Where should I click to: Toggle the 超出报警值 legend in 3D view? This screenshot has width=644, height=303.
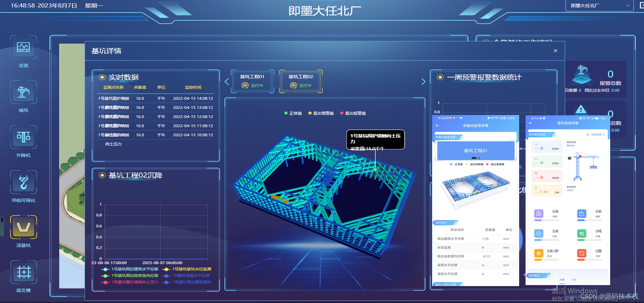[353, 113]
